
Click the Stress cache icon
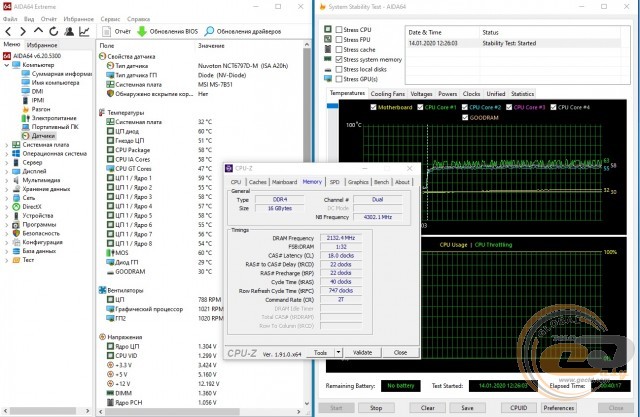[328, 49]
